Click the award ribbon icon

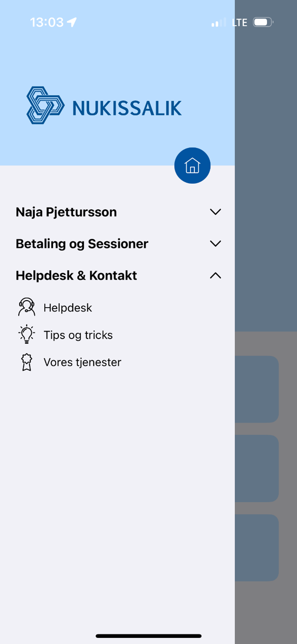coord(27,362)
